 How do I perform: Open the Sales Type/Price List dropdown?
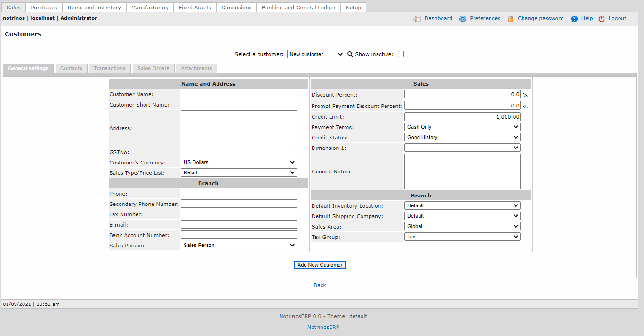pos(238,172)
